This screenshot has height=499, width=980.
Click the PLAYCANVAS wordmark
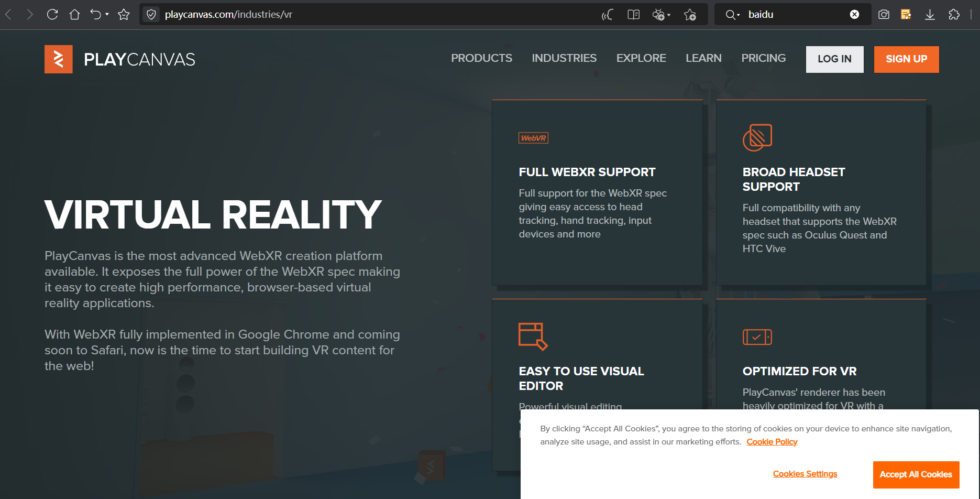(x=139, y=60)
